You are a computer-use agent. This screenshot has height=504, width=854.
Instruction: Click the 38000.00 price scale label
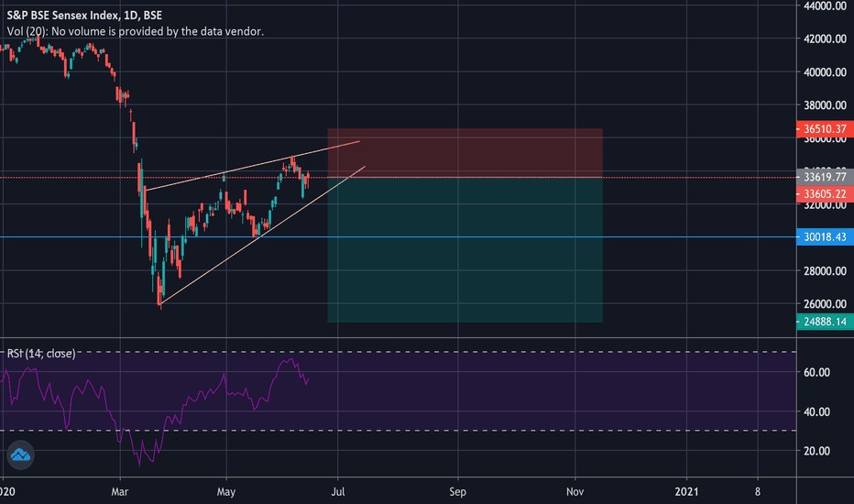click(x=825, y=105)
